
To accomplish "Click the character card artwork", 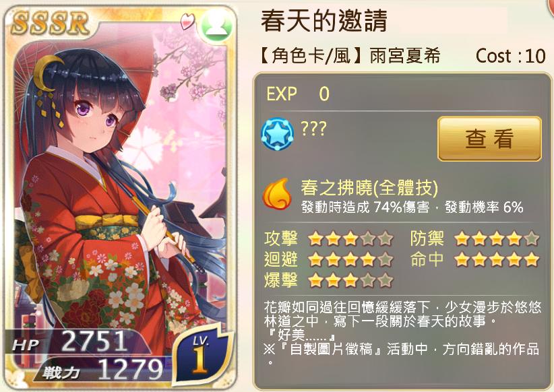I will (x=120, y=198).
